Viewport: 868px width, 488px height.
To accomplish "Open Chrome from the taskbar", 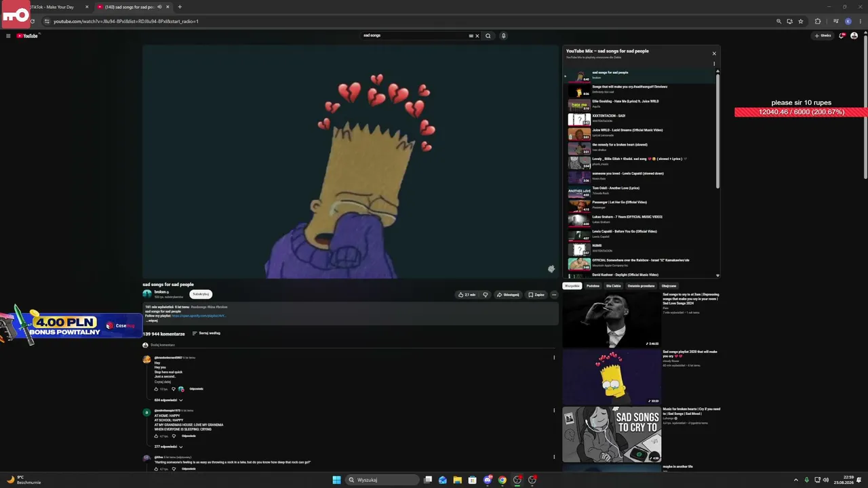I will (x=502, y=480).
